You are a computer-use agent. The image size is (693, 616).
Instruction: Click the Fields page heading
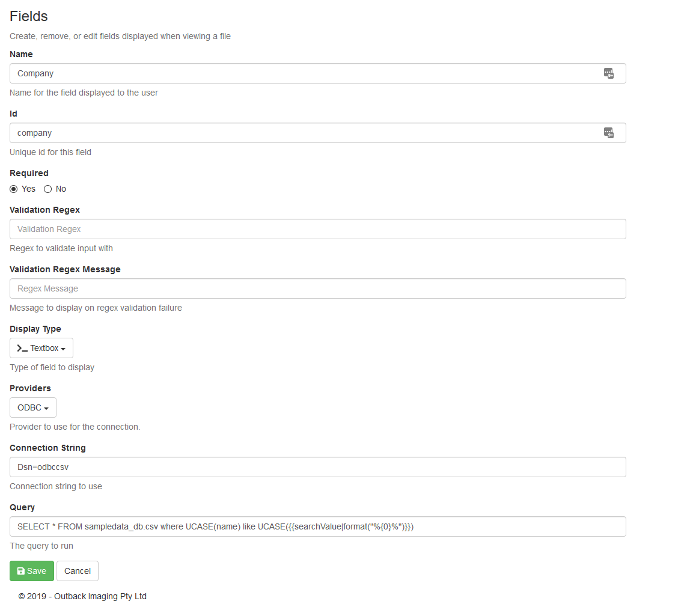pos(29,16)
